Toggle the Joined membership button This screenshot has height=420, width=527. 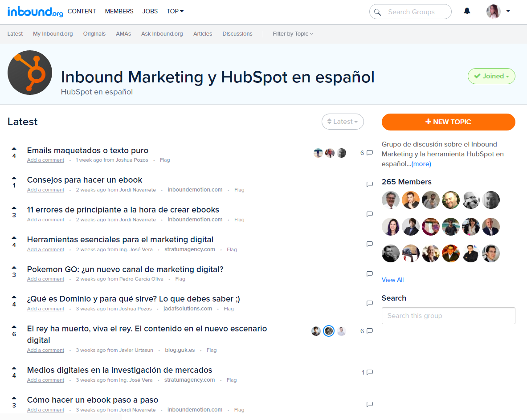(x=491, y=76)
